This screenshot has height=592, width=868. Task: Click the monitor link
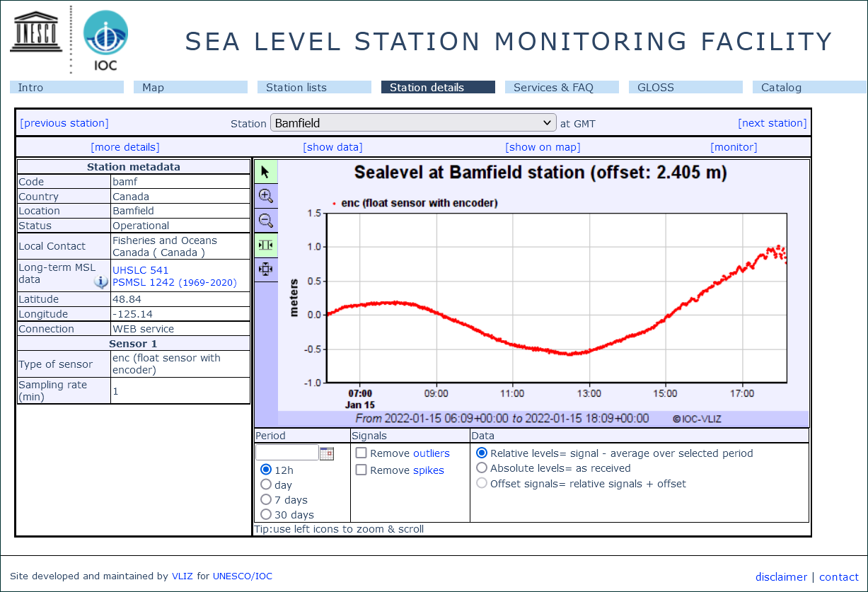click(x=734, y=147)
